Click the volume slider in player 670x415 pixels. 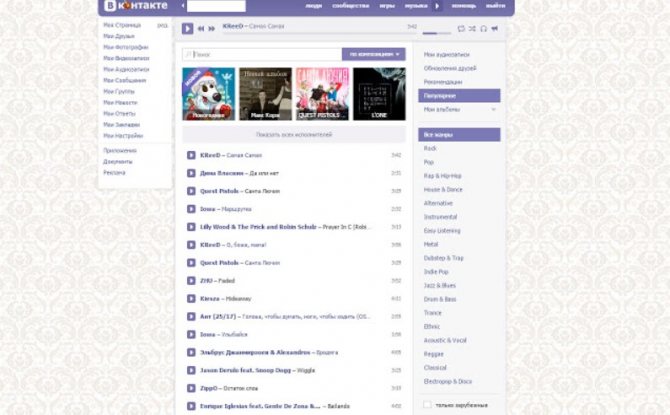click(x=437, y=33)
